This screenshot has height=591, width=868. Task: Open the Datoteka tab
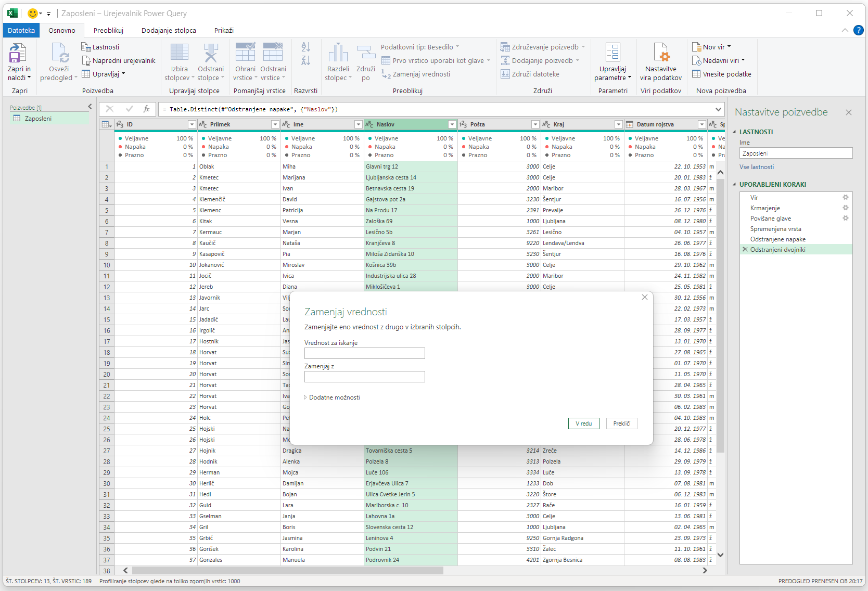click(x=21, y=30)
